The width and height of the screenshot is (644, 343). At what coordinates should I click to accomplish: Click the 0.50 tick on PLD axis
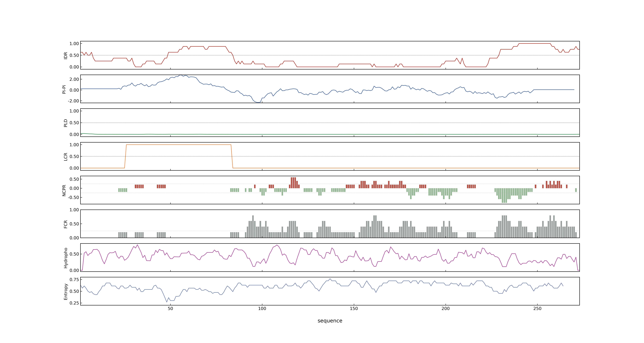[74, 123]
